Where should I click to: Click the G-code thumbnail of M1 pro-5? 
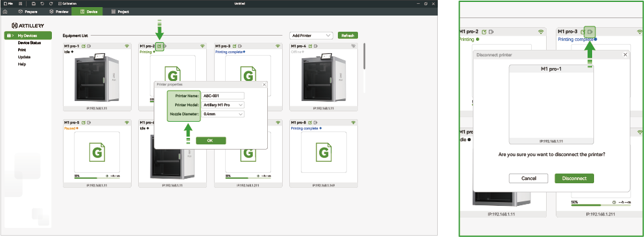pos(97,153)
